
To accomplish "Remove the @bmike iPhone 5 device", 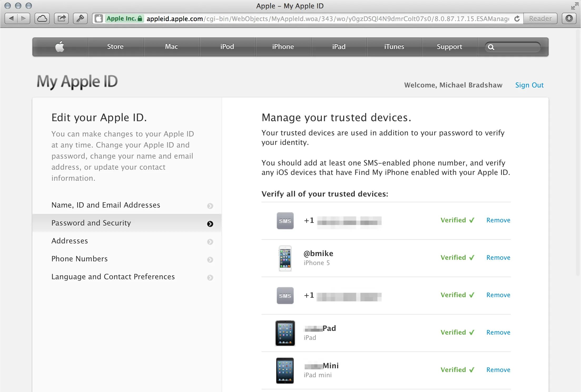I will pos(498,257).
